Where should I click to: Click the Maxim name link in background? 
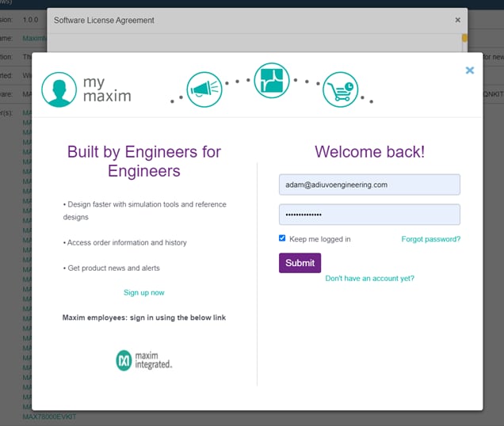point(33,38)
